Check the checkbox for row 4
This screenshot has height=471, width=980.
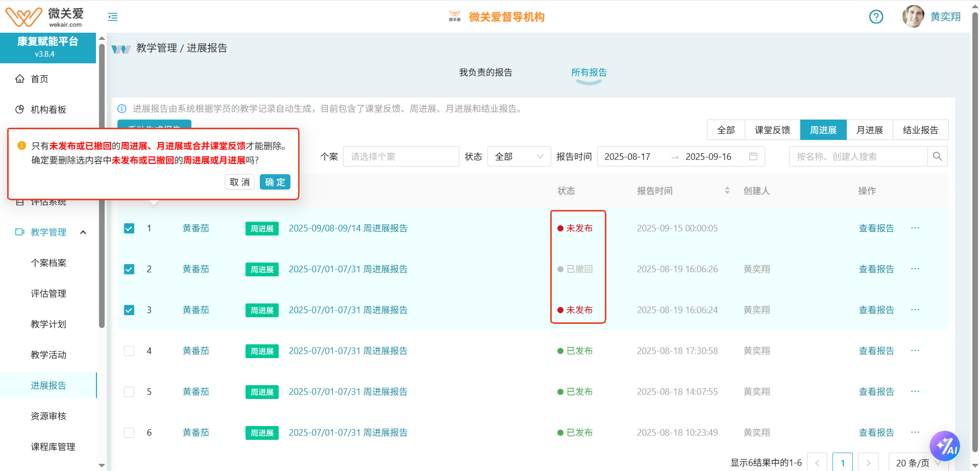(x=129, y=351)
